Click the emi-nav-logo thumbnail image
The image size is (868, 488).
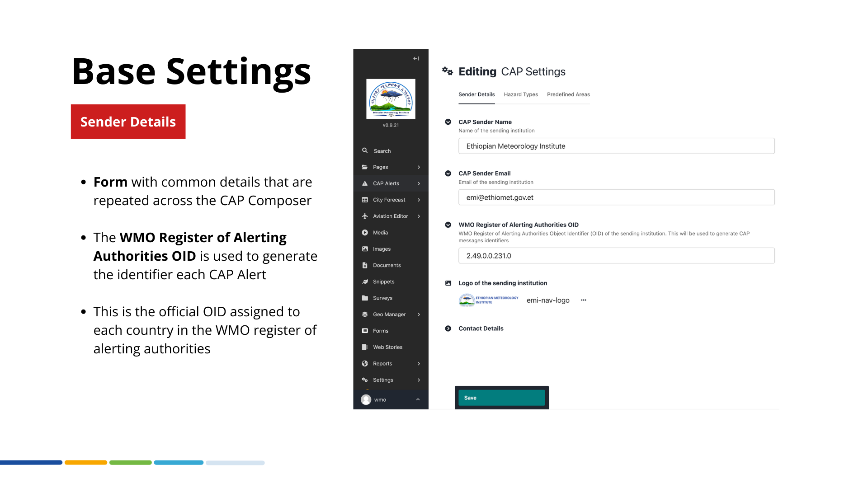[x=489, y=300]
